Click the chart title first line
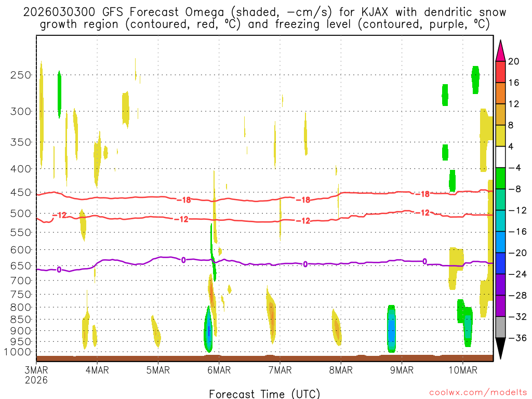Image resolution: width=532 pixels, height=399 pixels. click(x=264, y=12)
